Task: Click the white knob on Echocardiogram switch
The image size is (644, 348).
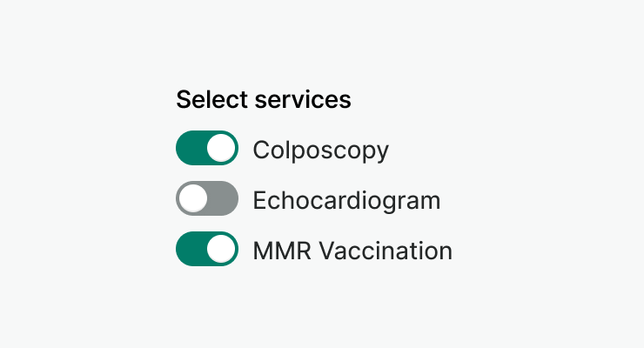Action: [193, 199]
